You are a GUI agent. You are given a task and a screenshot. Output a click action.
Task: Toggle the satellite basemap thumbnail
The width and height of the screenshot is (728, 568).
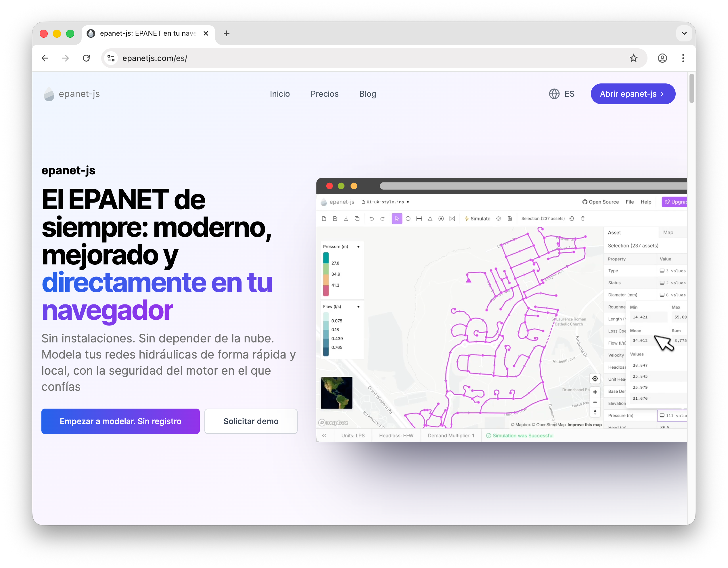tap(336, 393)
